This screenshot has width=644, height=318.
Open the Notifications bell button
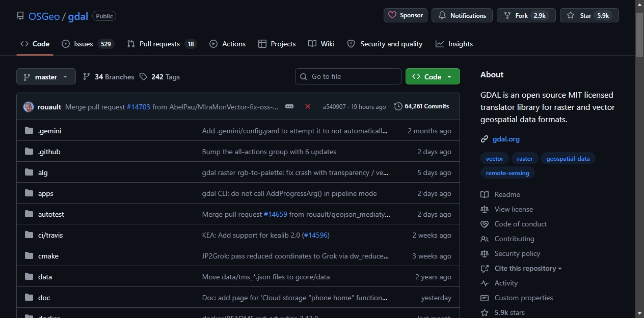pyautogui.click(x=462, y=15)
